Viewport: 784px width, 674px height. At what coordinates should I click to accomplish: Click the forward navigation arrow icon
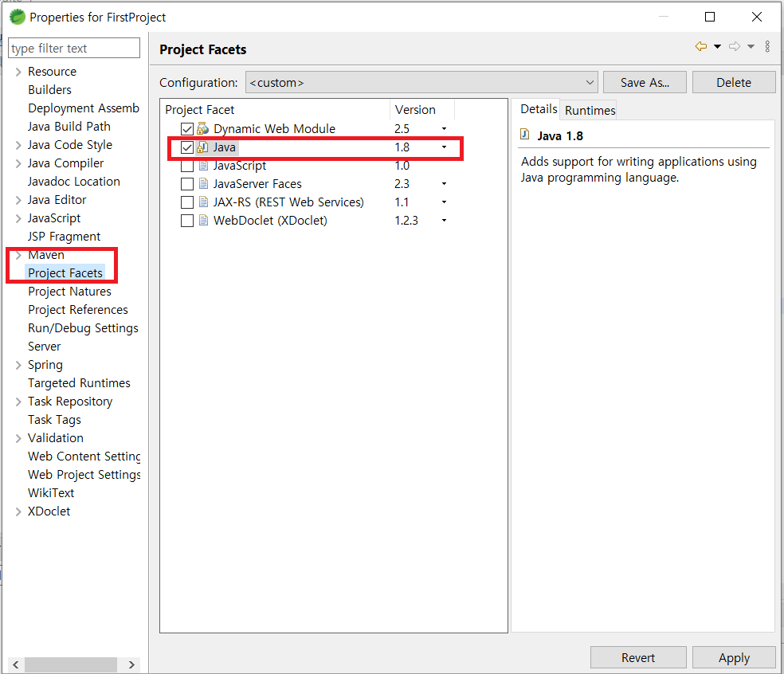(x=735, y=46)
